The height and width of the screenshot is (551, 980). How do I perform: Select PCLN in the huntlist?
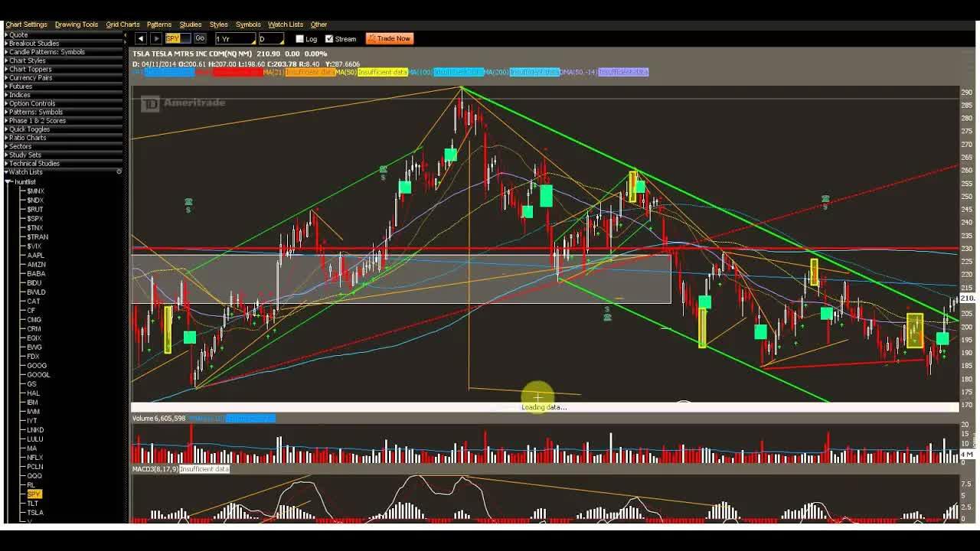(34, 467)
